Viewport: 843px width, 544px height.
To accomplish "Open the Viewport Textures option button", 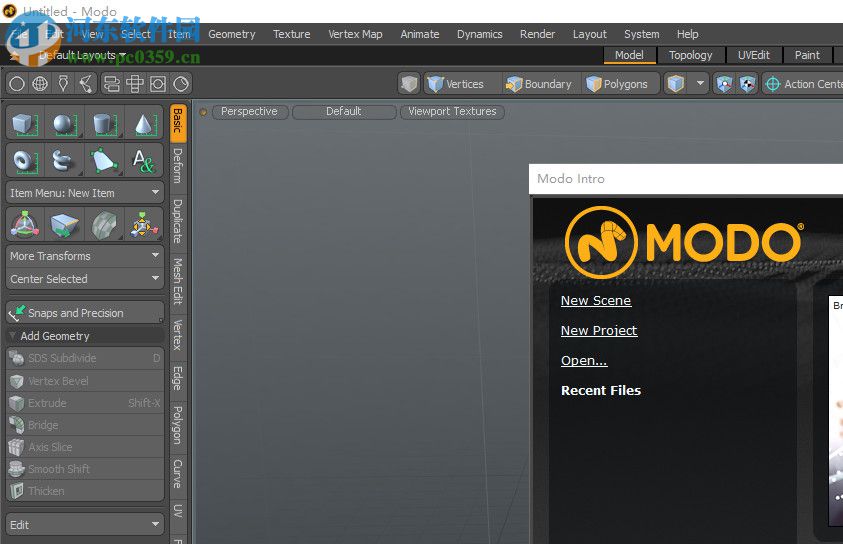I will tap(452, 112).
